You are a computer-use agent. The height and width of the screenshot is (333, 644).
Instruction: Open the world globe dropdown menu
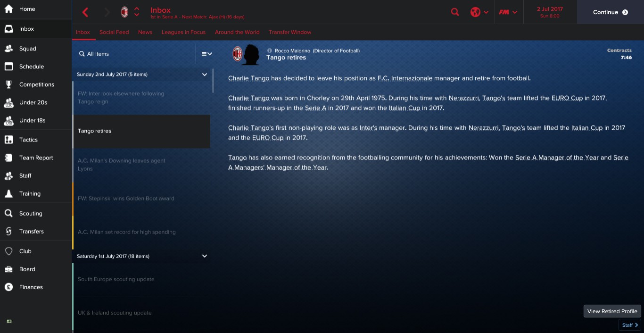479,12
